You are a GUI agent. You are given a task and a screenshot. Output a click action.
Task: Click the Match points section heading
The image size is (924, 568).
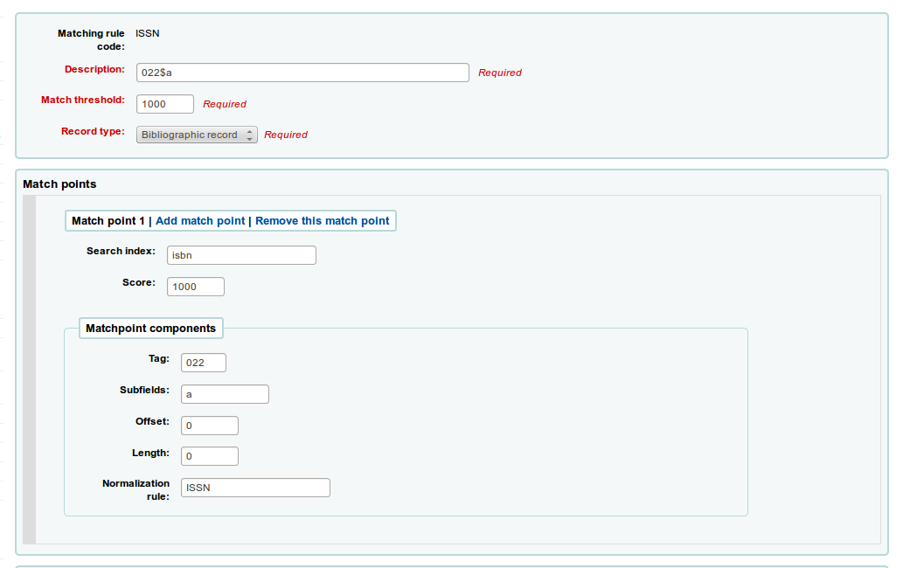point(59,184)
